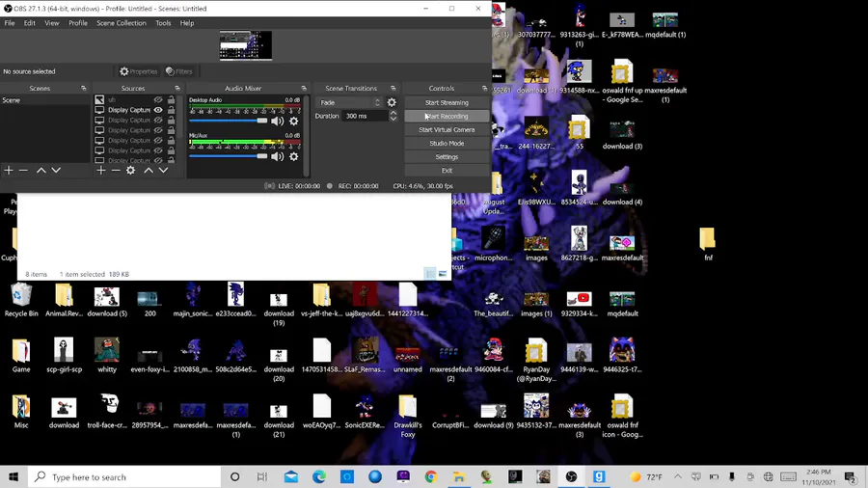868x488 pixels.
Task: Open the Profile menu
Action: pos(78,23)
